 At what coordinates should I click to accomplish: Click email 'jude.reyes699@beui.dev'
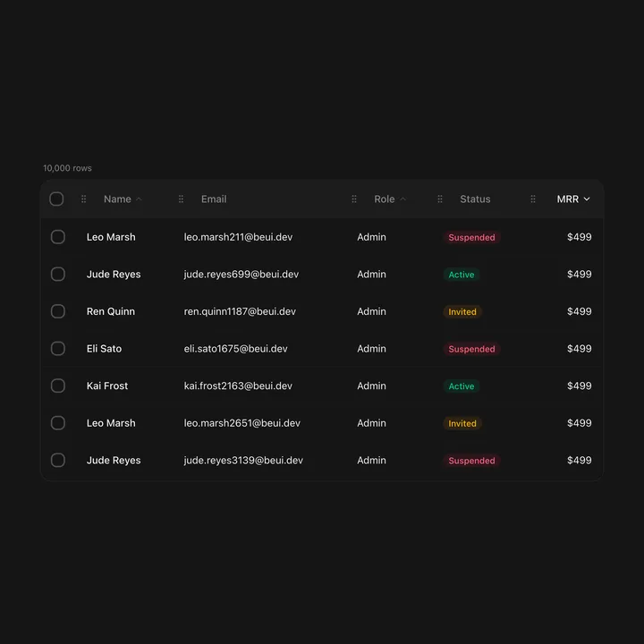click(x=241, y=274)
